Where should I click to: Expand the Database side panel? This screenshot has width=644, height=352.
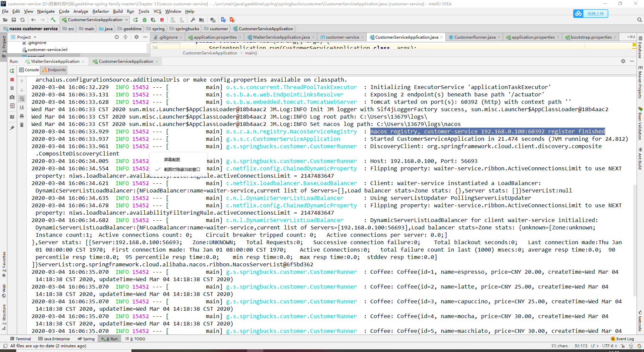[640, 47]
